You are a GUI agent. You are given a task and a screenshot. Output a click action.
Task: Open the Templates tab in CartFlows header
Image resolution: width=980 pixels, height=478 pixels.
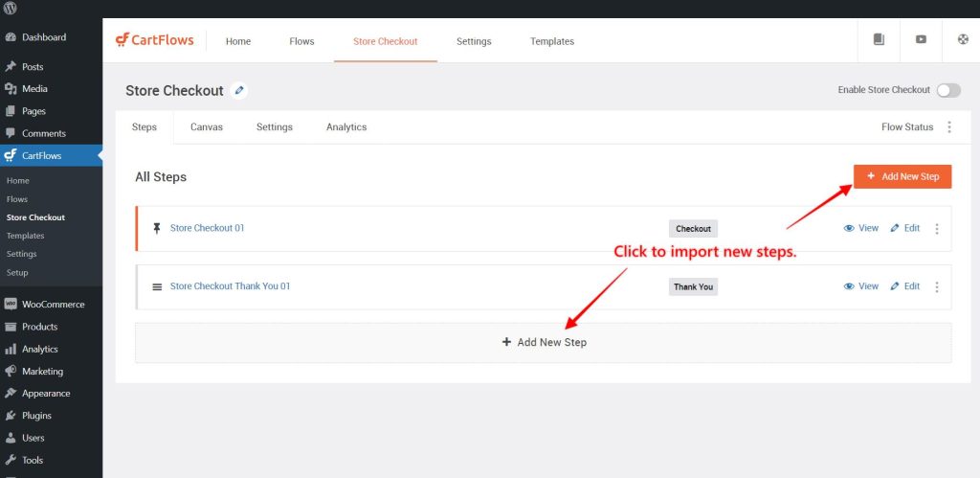pos(552,41)
